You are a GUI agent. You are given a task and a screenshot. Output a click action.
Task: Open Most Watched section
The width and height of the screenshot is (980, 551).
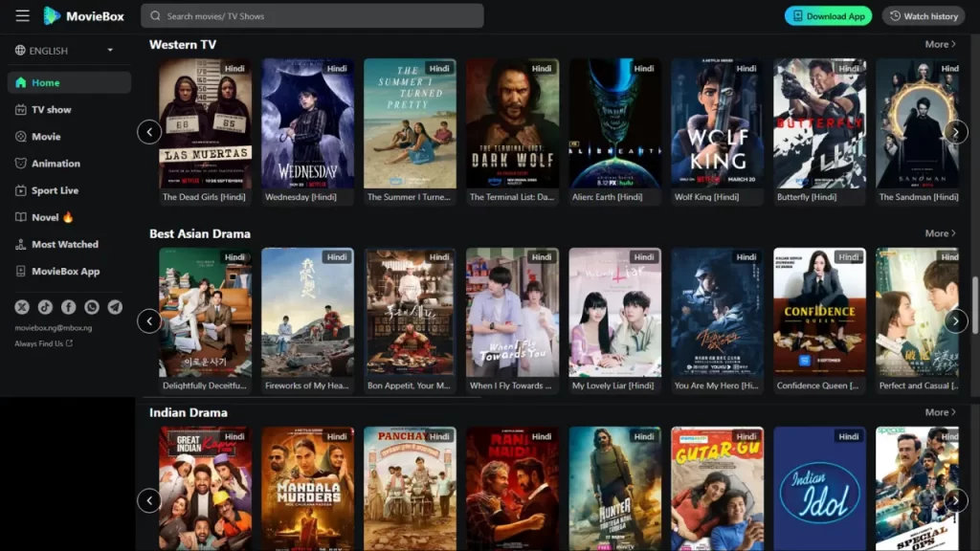coord(69,244)
